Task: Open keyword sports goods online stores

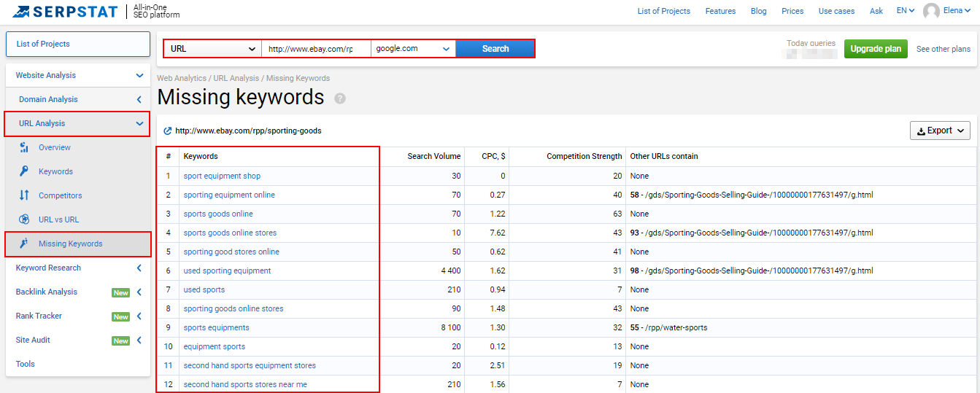Action: (230, 233)
